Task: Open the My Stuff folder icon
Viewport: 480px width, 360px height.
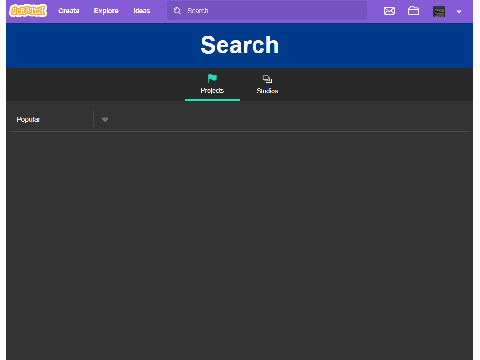Action: 413,11
